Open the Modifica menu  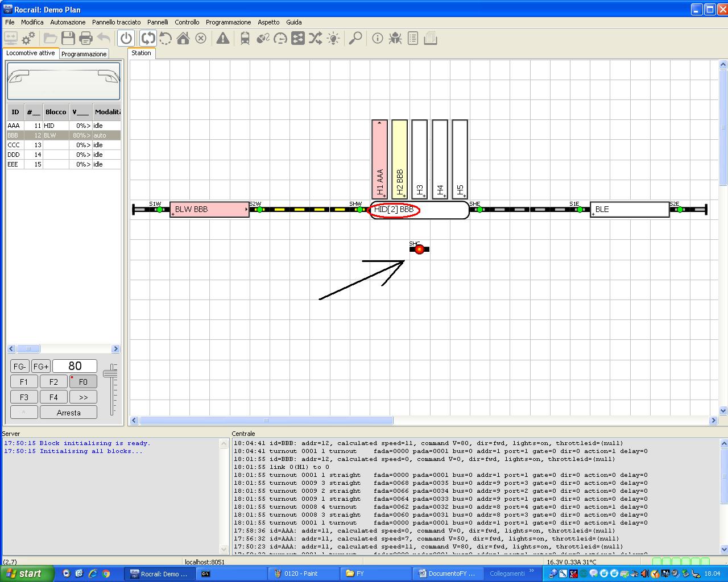[x=32, y=22]
